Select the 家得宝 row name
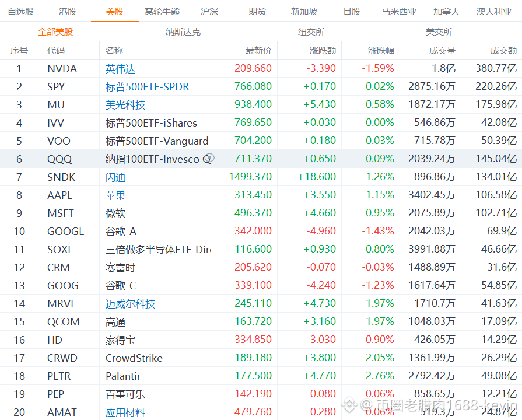522x420 pixels. click(121, 340)
